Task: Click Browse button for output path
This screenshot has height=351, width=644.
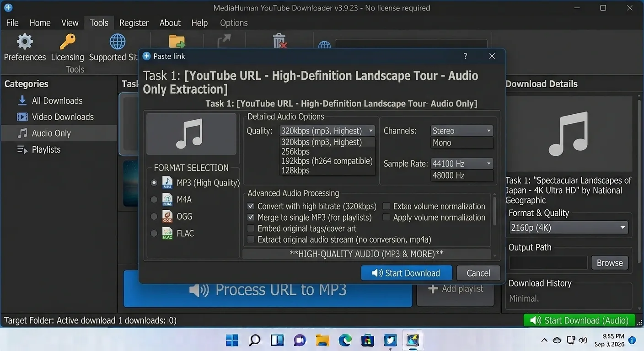Action: [610, 263]
